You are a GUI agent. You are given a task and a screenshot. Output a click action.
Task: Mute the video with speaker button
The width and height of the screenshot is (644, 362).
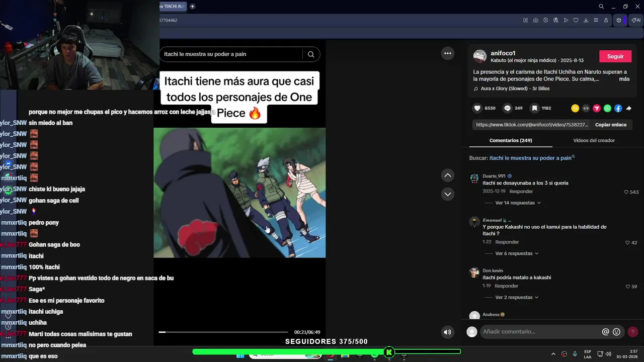(447, 332)
